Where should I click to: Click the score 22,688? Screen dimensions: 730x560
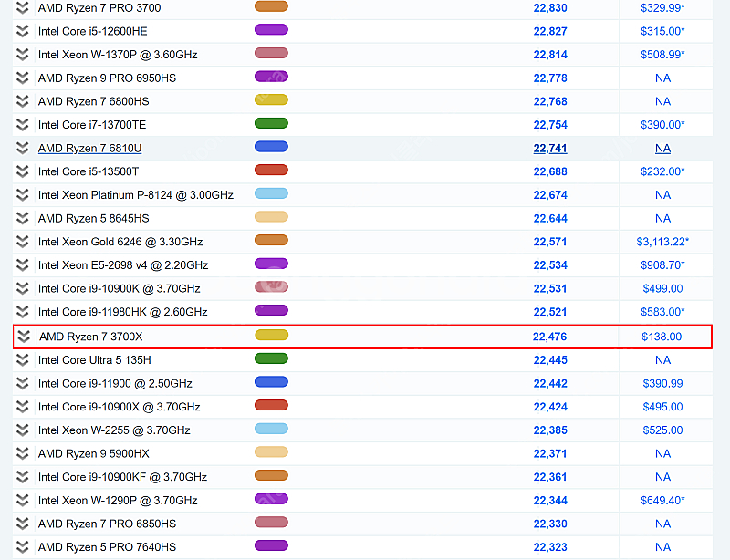pyautogui.click(x=550, y=171)
